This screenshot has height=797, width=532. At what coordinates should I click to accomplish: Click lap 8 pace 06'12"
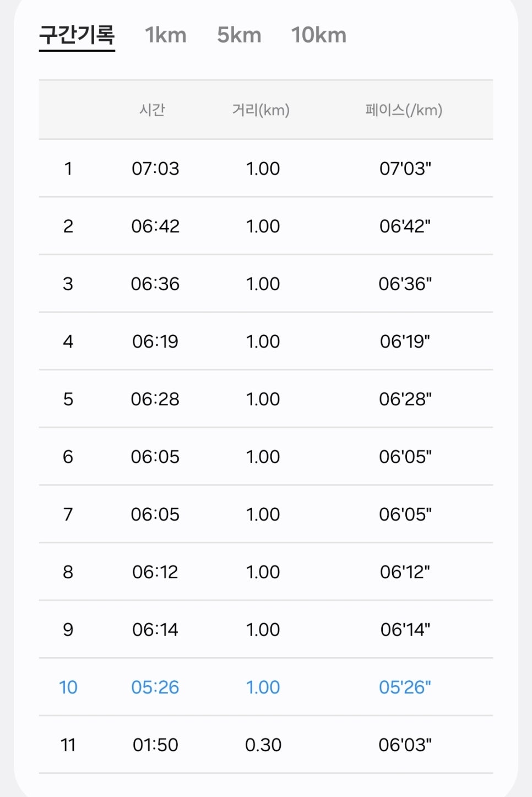pos(405,572)
